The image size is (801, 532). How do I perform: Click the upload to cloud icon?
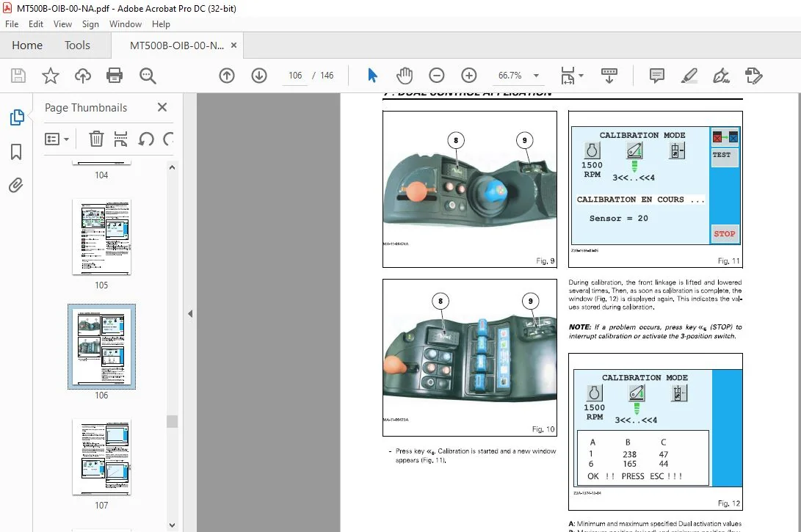[83, 76]
